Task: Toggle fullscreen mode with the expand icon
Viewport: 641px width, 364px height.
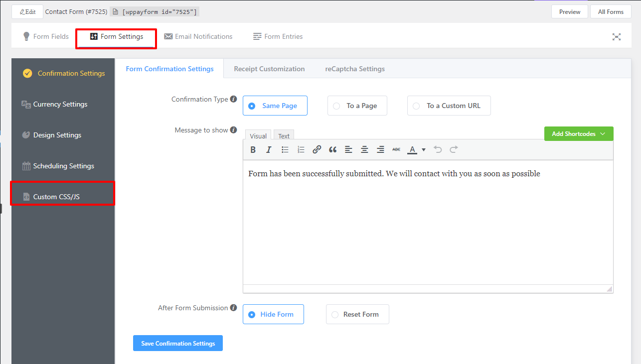Action: (617, 36)
